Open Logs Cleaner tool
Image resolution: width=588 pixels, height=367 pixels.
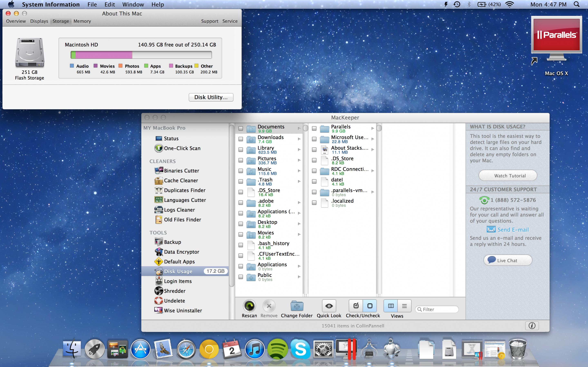[175, 210]
